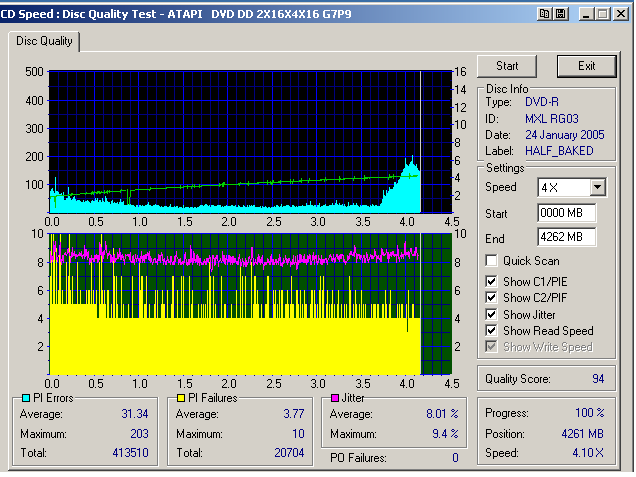This screenshot has width=636, height=477.
Task: Click the magenta Jitter color swatch
Action: (x=335, y=398)
